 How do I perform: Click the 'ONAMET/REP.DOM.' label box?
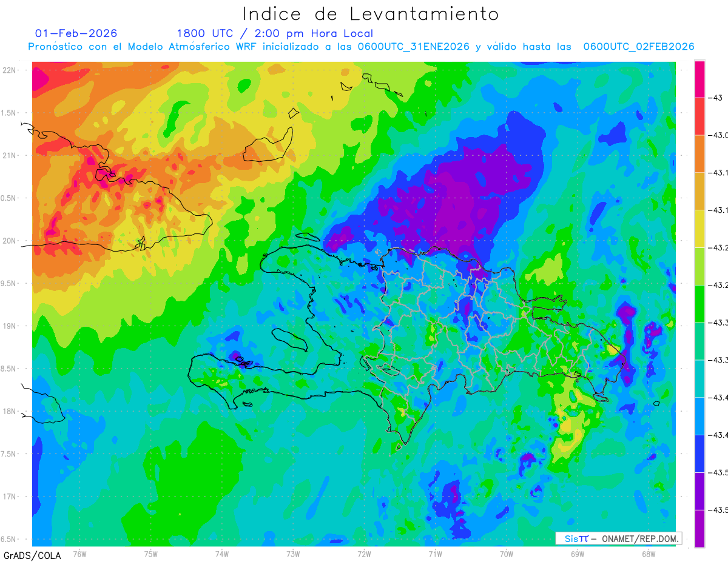(x=618, y=538)
